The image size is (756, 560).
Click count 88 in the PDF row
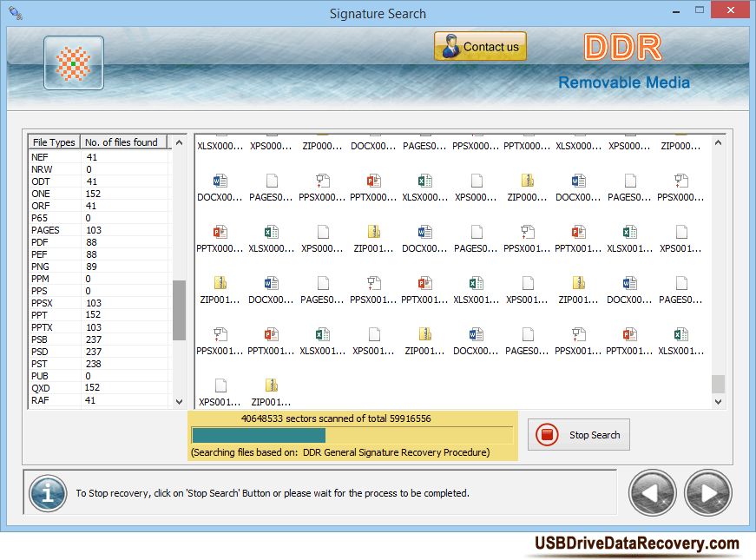[x=91, y=242]
